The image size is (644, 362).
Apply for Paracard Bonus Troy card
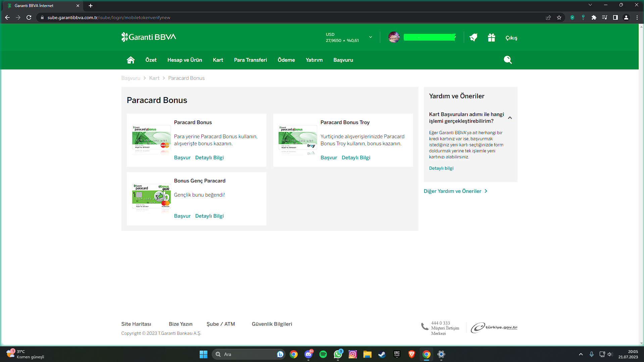coord(329,158)
